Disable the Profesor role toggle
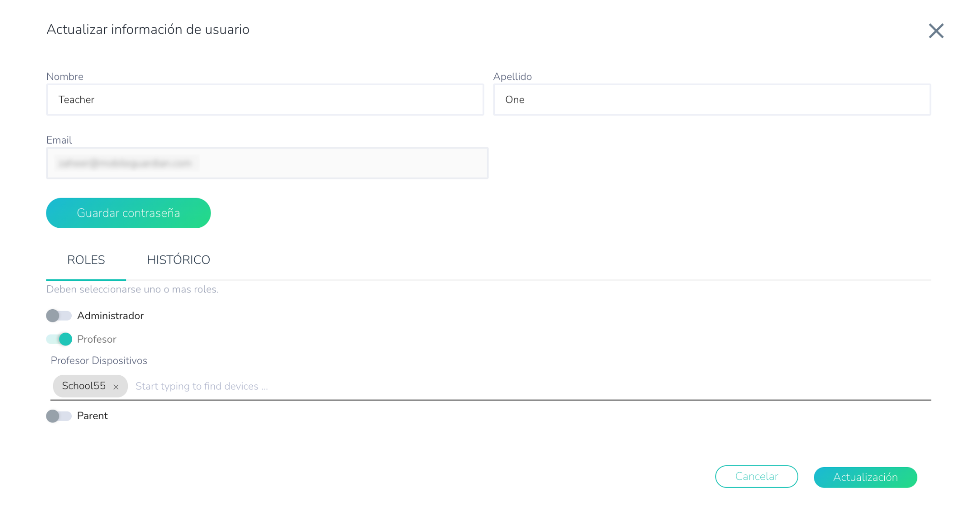The image size is (980, 513). (59, 339)
